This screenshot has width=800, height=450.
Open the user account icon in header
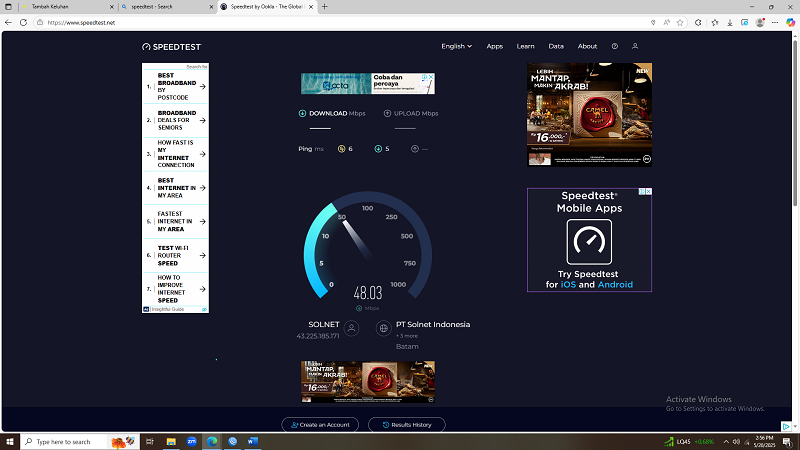coord(635,46)
